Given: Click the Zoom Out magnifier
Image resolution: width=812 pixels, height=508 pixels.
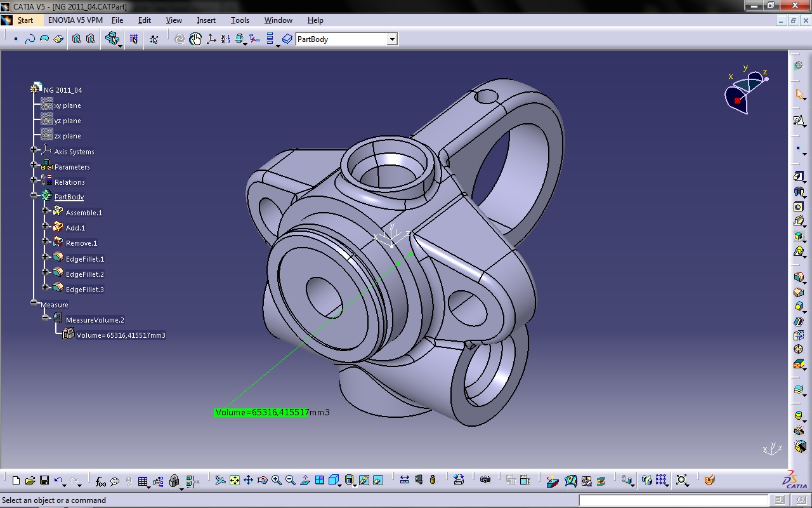Looking at the screenshot, I should pos(291,481).
